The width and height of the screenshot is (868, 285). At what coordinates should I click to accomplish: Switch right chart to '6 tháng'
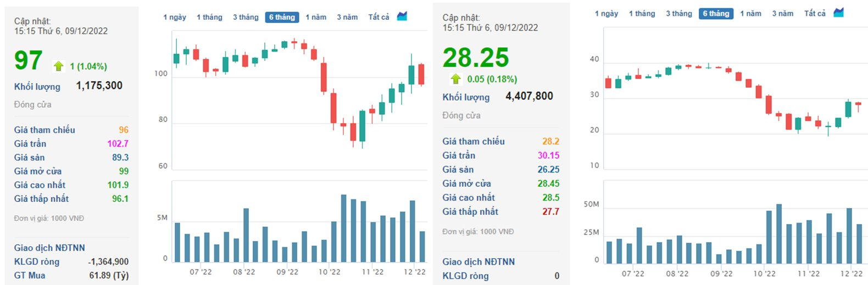pos(716,13)
